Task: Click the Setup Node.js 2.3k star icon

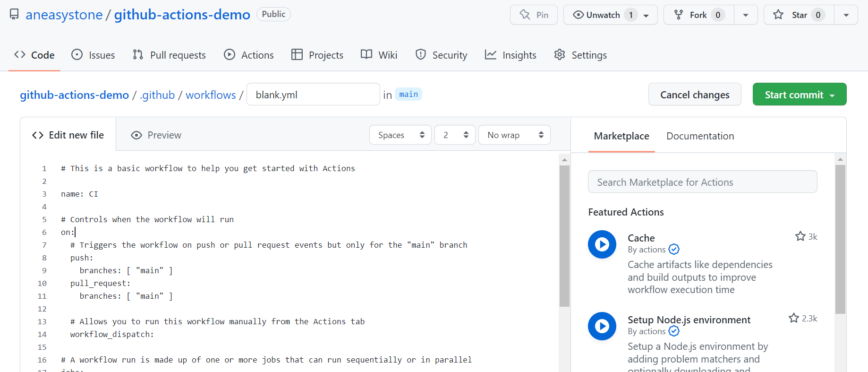Action: pyautogui.click(x=793, y=318)
